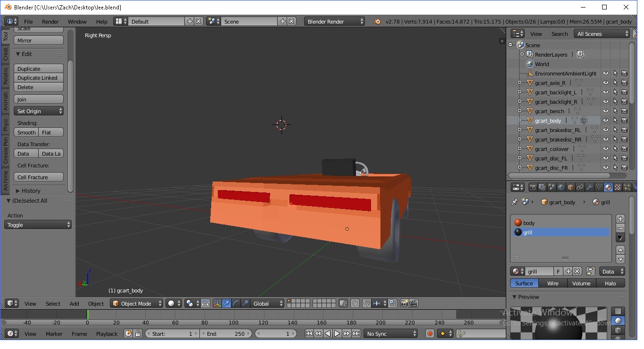
Task: Open the World properties tab (globe icon)
Action: pos(561,187)
